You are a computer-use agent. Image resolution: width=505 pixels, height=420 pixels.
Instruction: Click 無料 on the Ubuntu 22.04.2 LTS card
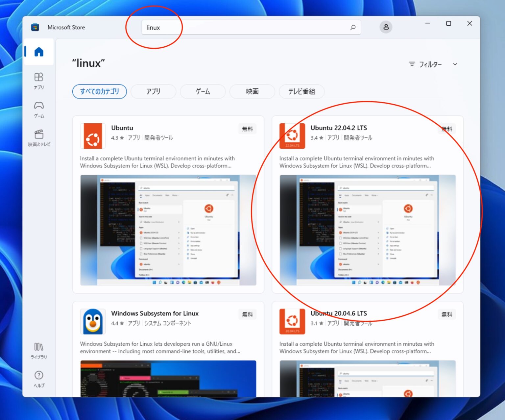[446, 129]
